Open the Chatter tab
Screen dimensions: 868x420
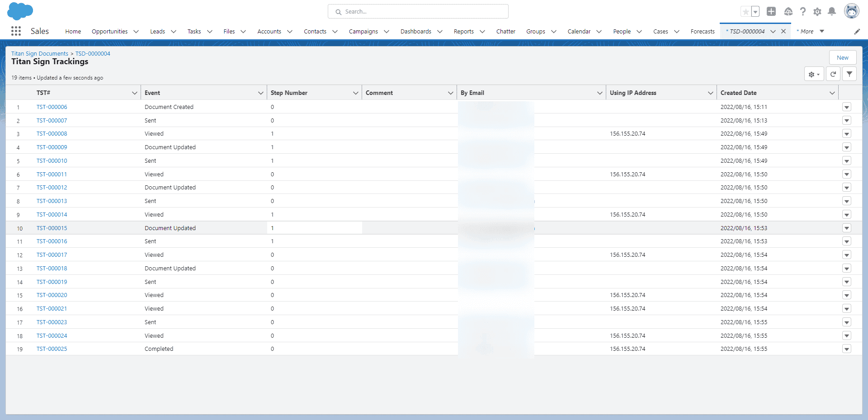505,32
